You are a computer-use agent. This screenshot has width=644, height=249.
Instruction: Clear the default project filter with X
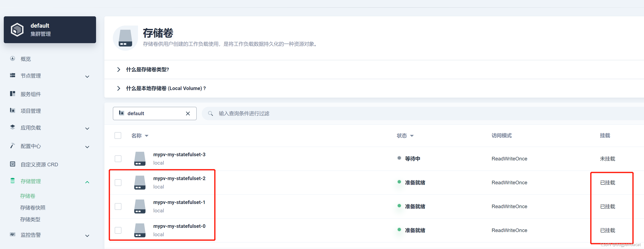[188, 114]
